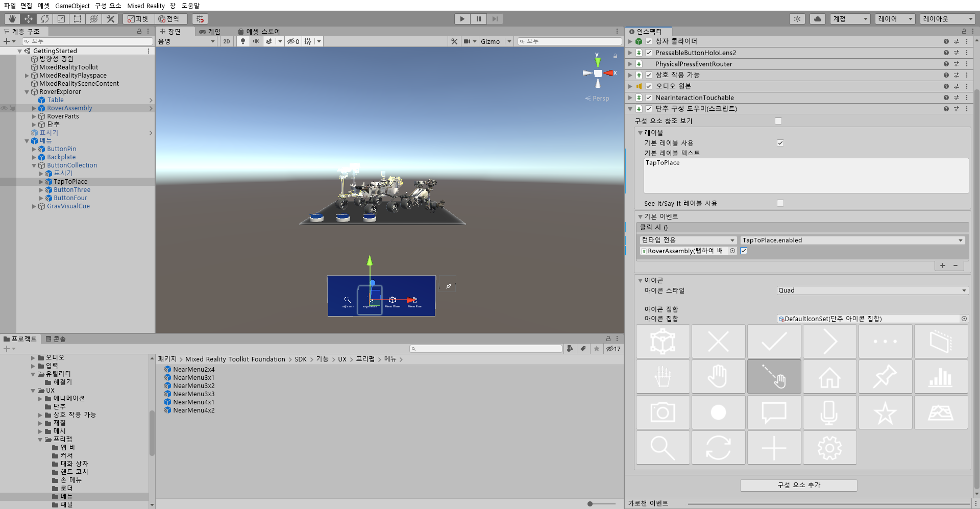Uncheck TapToPlace.enabled value checkbox
This screenshot has height=509, width=980.
coord(744,251)
